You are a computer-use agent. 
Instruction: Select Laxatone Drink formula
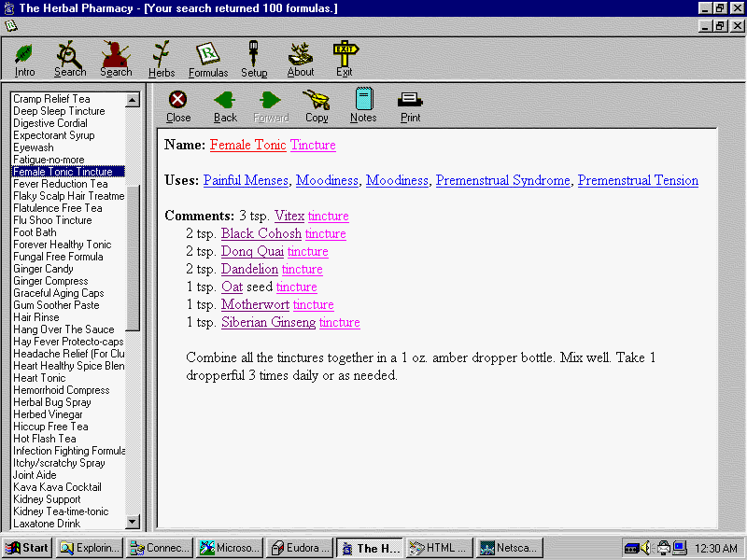pyautogui.click(x=68, y=524)
